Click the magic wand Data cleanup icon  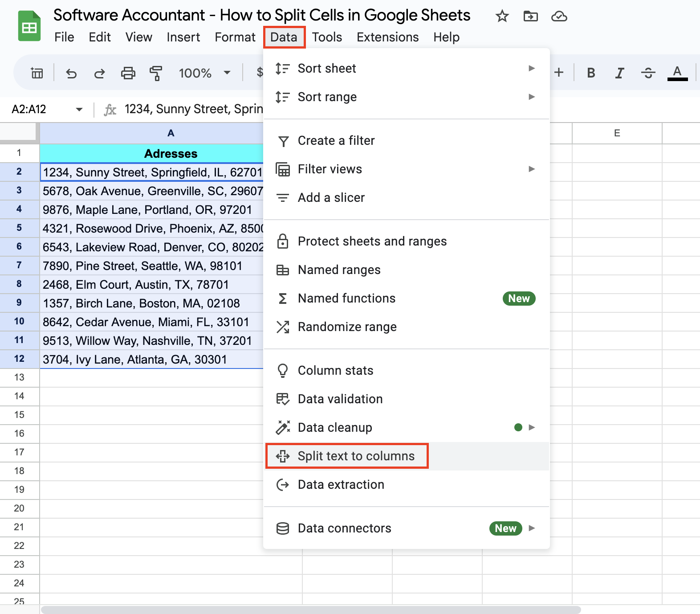[x=283, y=427]
